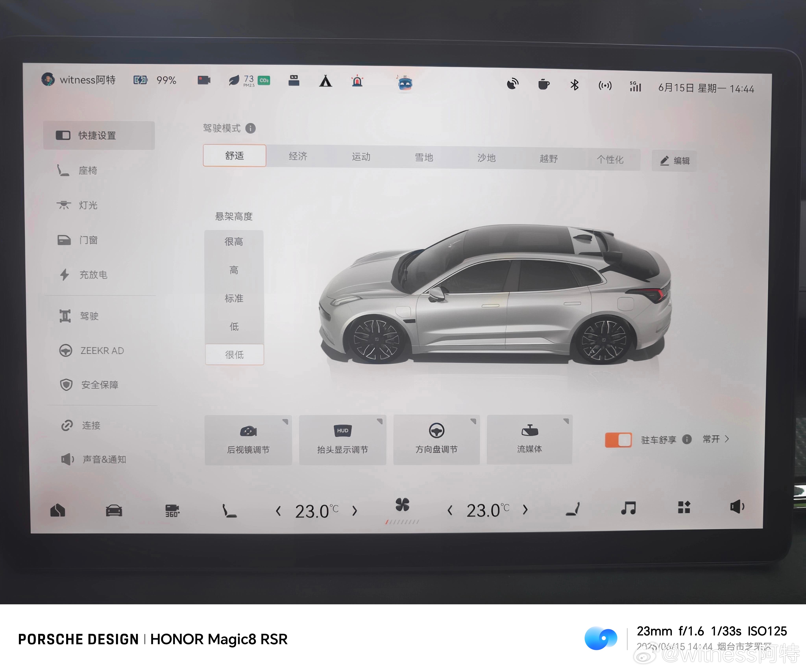Open the dashcam camera status icon

(204, 80)
